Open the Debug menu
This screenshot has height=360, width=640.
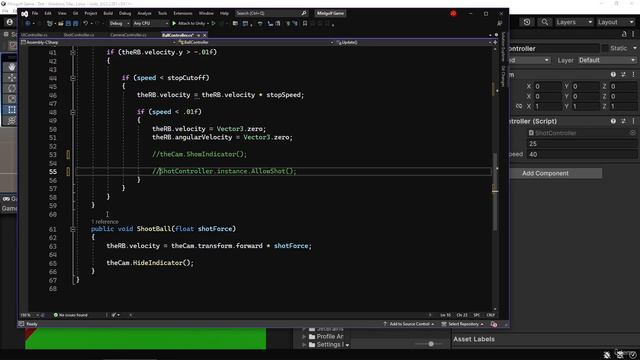point(125,13)
